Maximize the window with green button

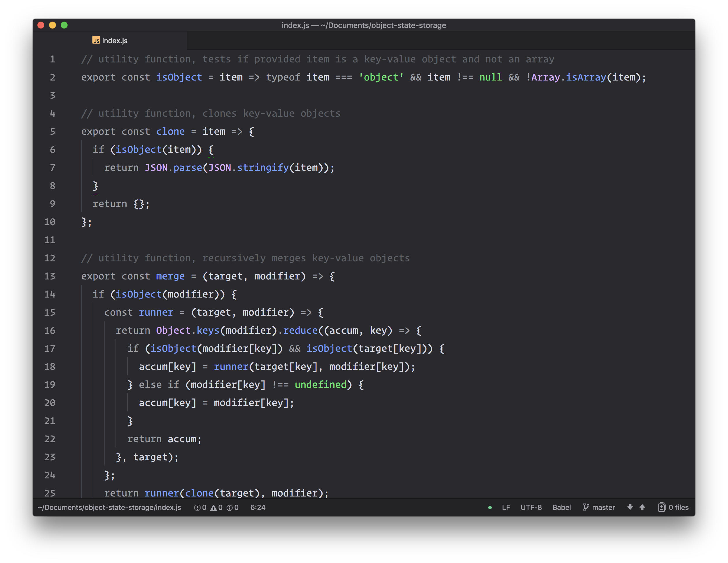64,25
